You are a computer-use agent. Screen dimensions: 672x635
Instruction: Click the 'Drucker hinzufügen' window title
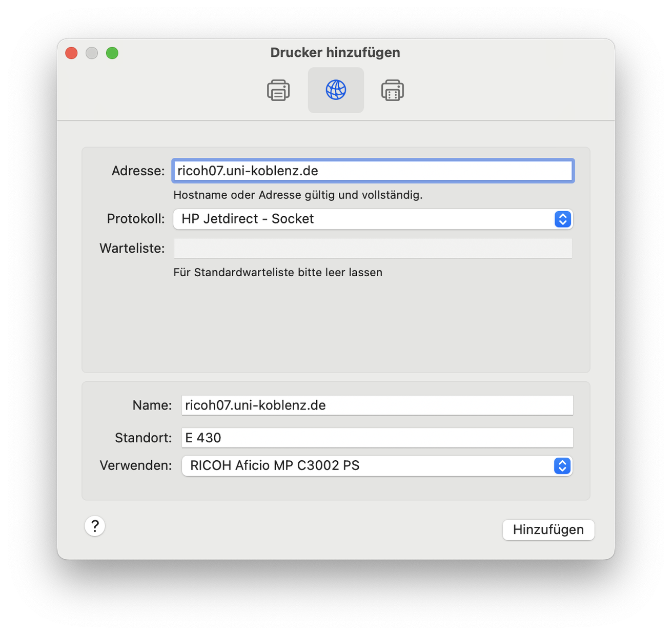click(x=335, y=52)
